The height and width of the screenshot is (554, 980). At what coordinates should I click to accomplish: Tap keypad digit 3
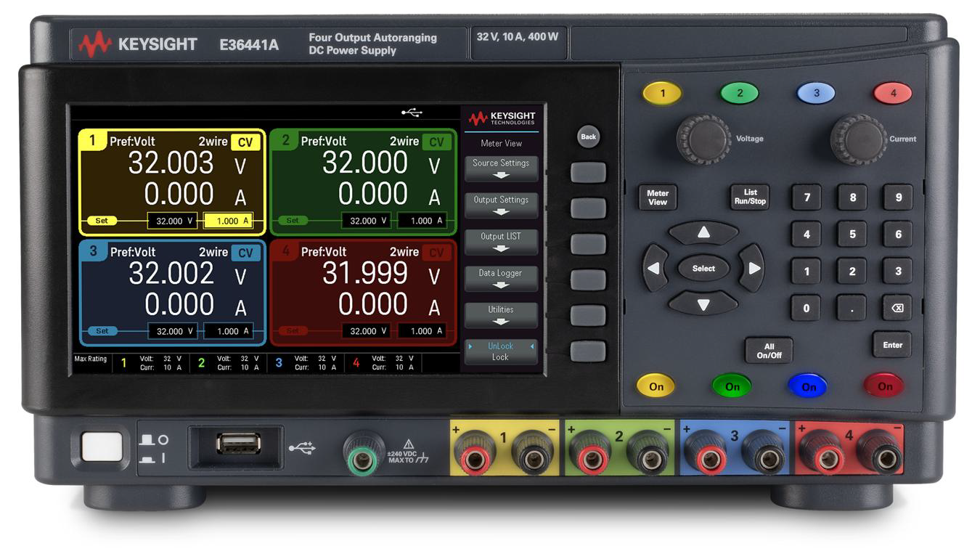[898, 272]
